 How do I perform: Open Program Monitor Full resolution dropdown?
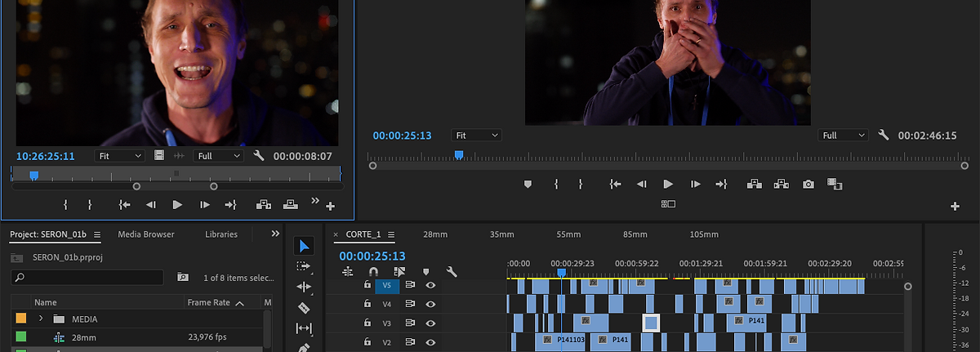pos(843,135)
